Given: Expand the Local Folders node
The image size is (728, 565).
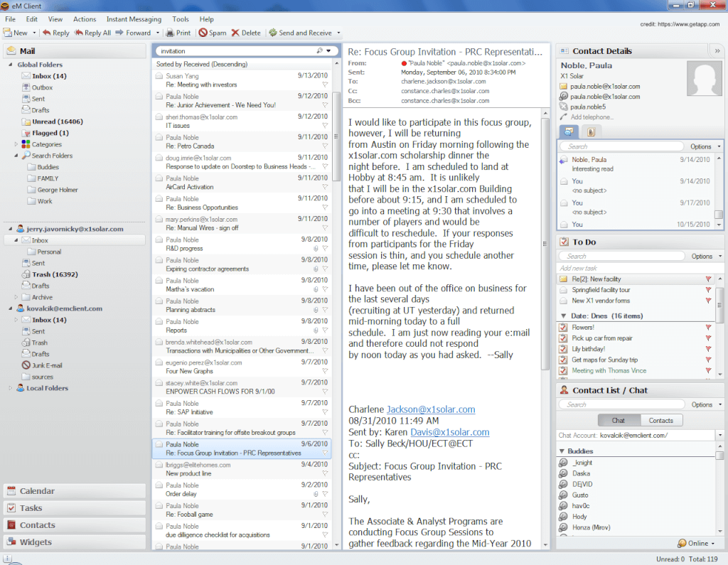Looking at the screenshot, I should coord(10,388).
